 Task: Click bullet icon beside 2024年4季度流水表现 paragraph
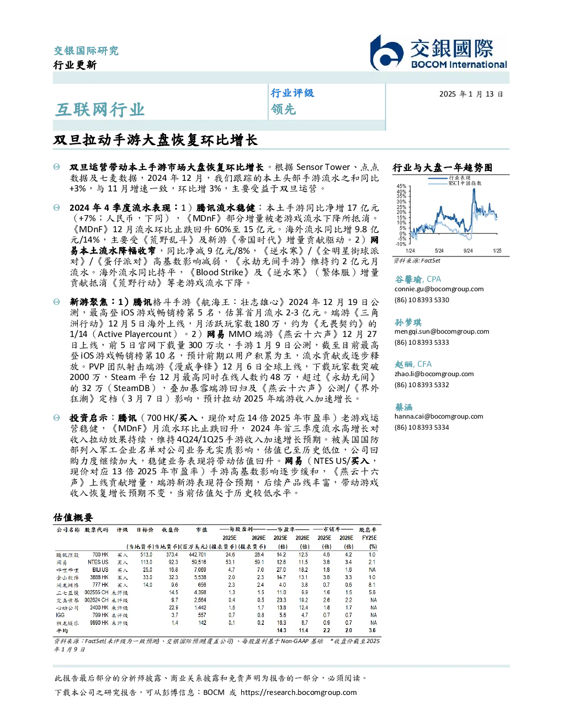click(x=56, y=207)
